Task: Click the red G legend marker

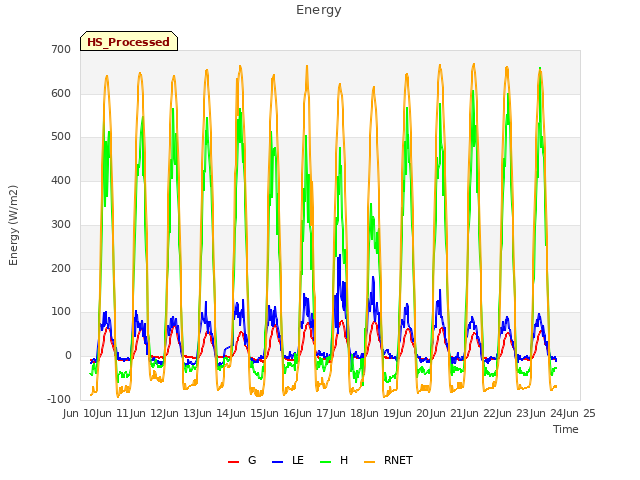Action: pyautogui.click(x=233, y=462)
